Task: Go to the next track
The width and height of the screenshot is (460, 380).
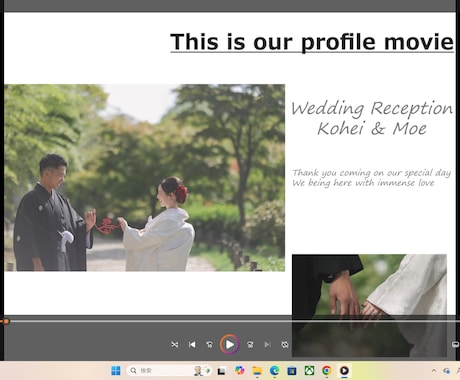Action: [267, 344]
